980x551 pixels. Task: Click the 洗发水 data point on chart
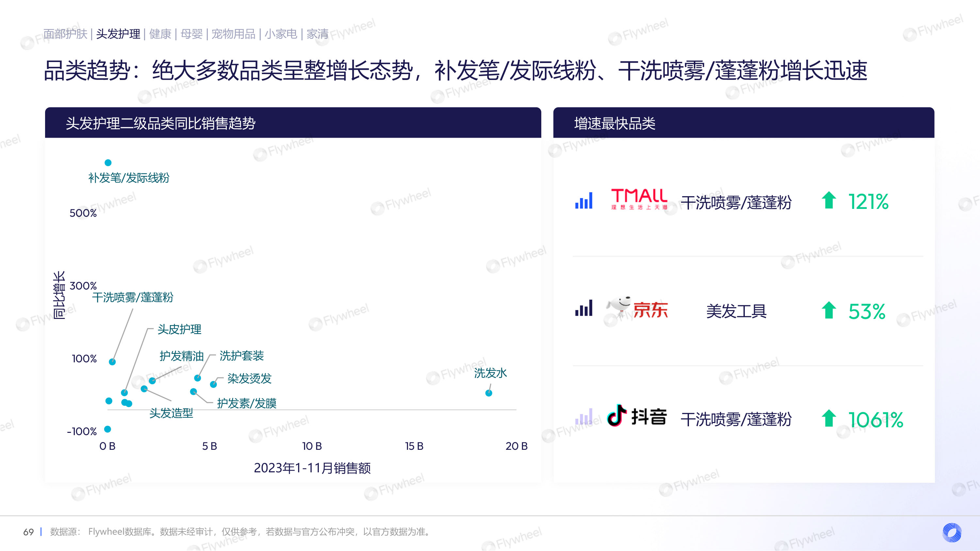pyautogui.click(x=488, y=393)
